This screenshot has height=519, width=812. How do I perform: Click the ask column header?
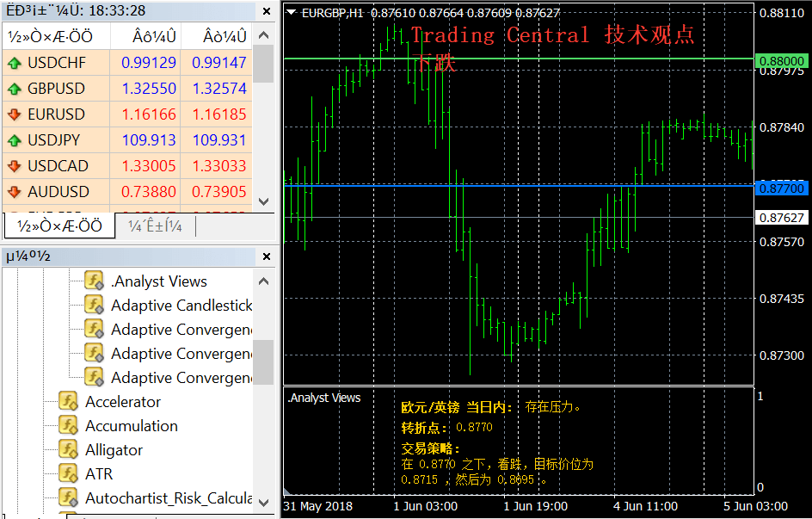217,37
